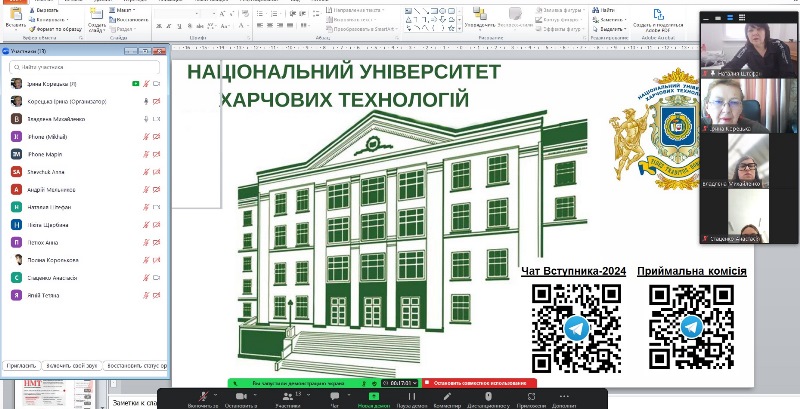Expand the Select (Выделить) dropdown
Image resolution: width=800 pixels, height=409 pixels.
click(x=626, y=29)
